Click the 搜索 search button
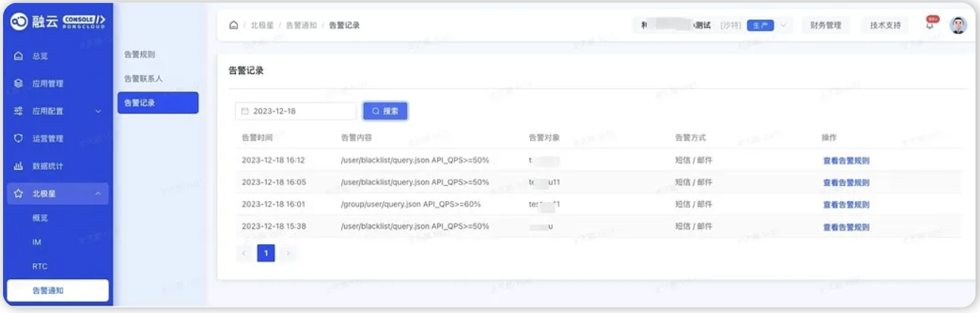980x313 pixels. 385,111
